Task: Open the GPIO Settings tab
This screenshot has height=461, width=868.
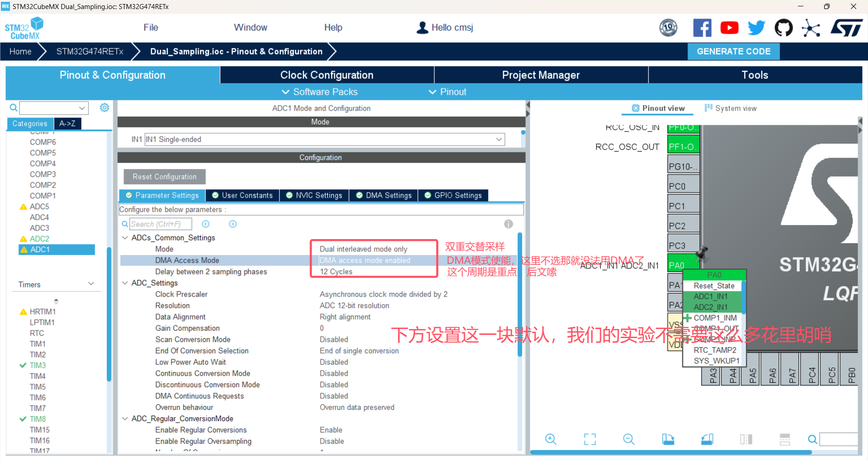Action: pos(453,195)
